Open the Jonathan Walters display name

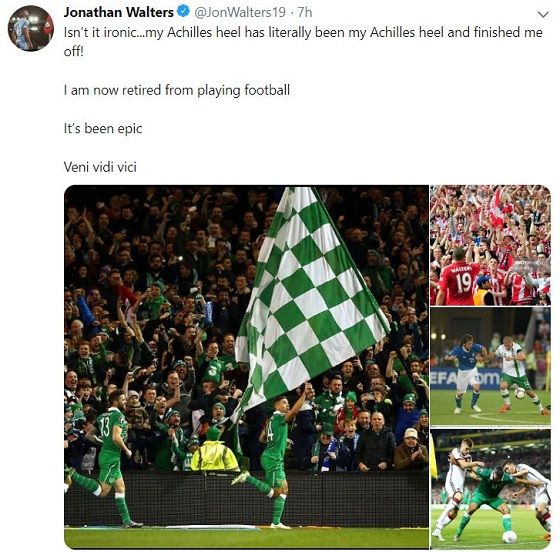point(119,12)
